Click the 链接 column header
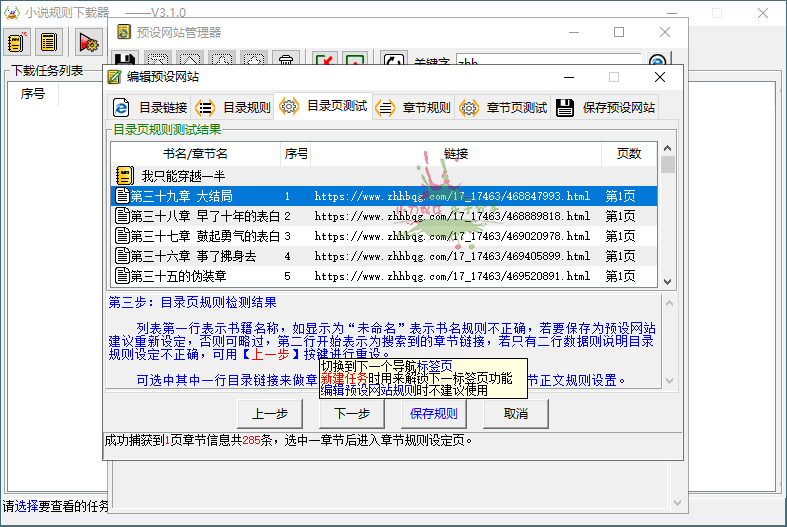 [456, 154]
